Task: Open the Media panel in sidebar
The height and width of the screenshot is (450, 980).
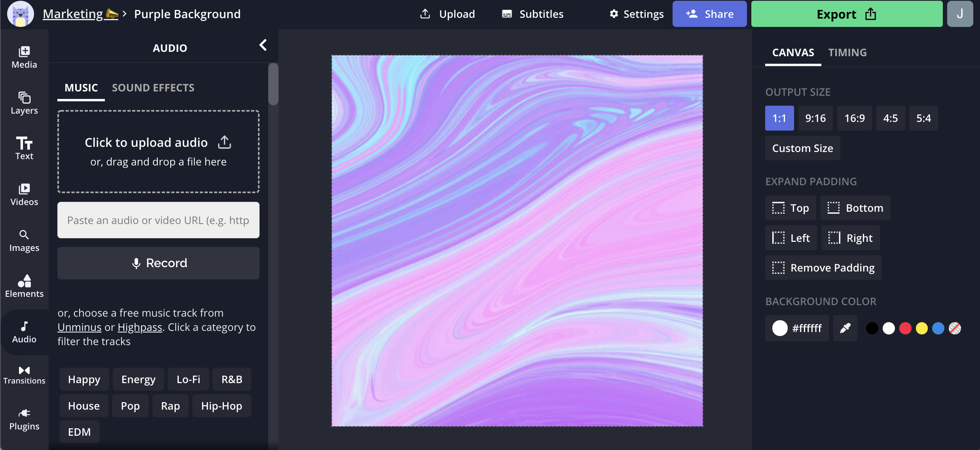Action: [x=24, y=57]
